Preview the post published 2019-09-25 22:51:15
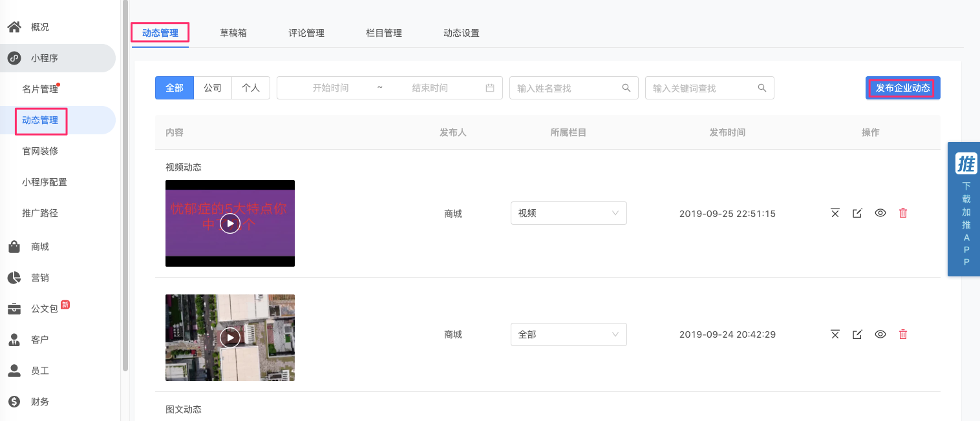 click(x=880, y=213)
